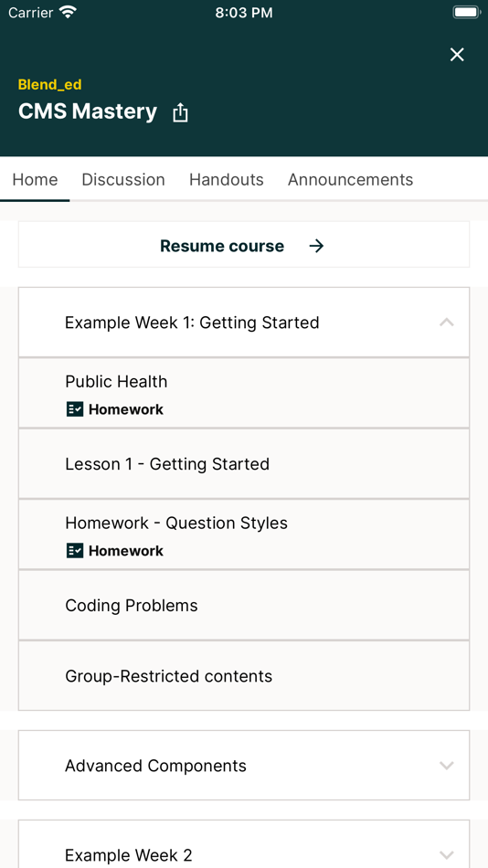Switch to the Discussion tab

pyautogui.click(x=123, y=179)
